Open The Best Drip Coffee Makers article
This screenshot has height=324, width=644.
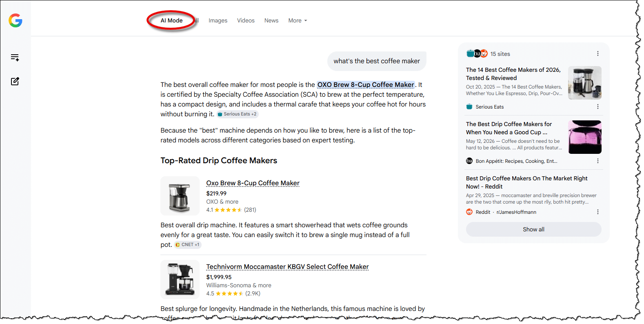click(509, 128)
